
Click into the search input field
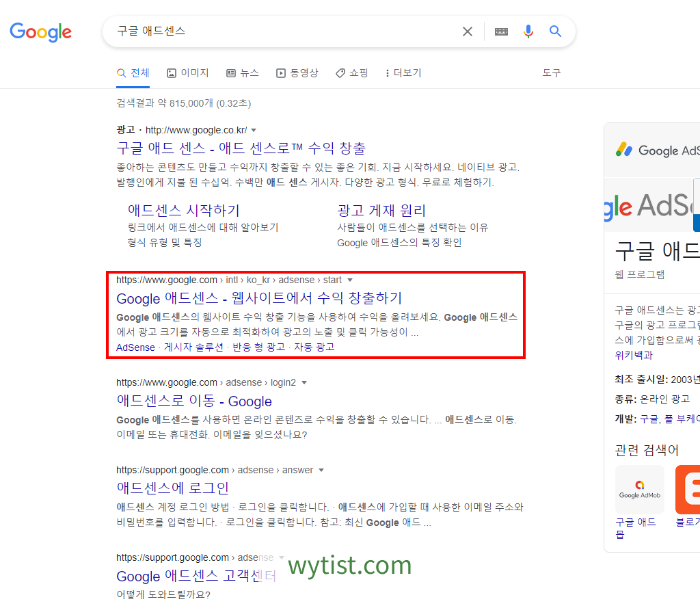pyautogui.click(x=286, y=31)
